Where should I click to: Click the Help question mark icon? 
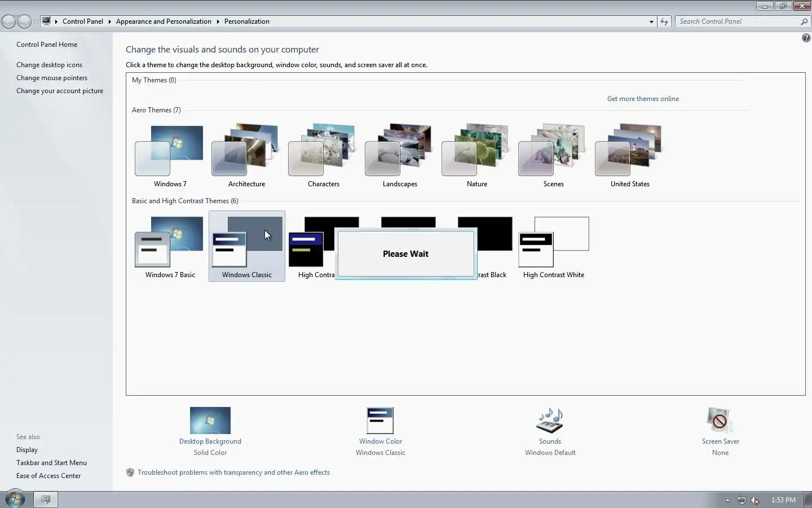pyautogui.click(x=806, y=38)
